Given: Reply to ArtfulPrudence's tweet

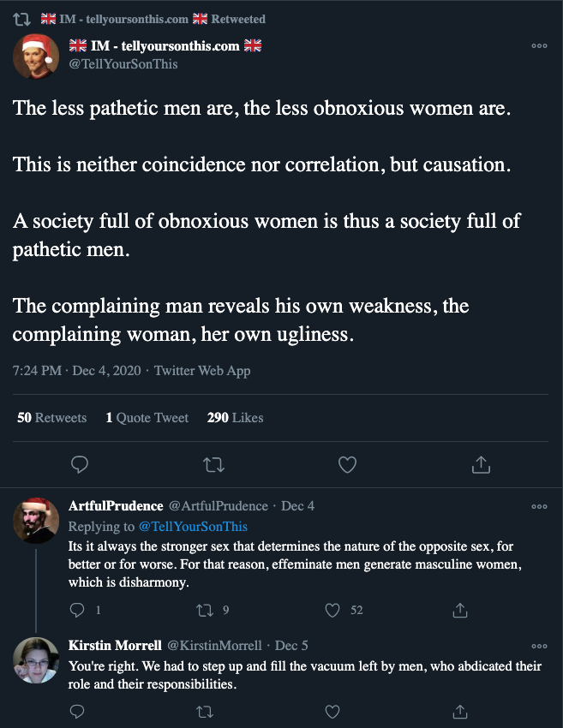Looking at the screenshot, I should coord(77,610).
